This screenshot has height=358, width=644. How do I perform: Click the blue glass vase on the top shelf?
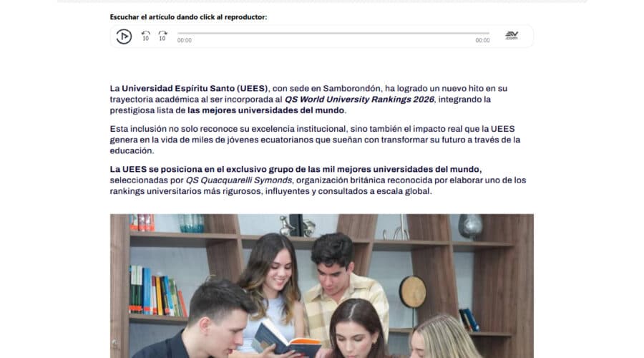(x=191, y=223)
